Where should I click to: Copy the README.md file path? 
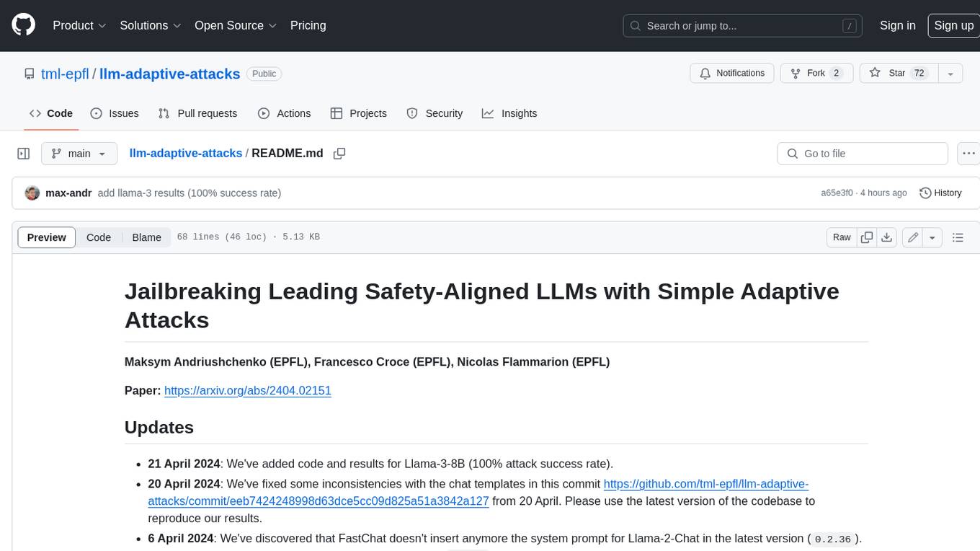coord(339,154)
